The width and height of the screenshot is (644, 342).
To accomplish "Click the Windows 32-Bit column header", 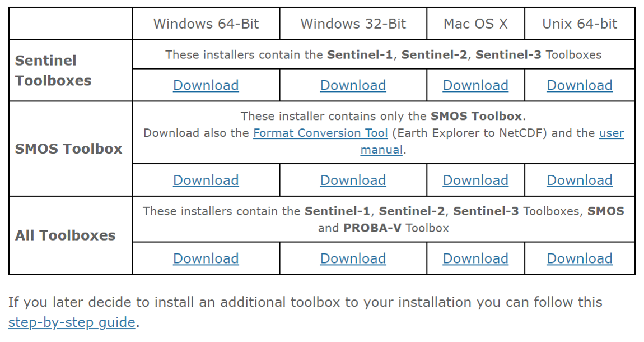I will tap(353, 24).
